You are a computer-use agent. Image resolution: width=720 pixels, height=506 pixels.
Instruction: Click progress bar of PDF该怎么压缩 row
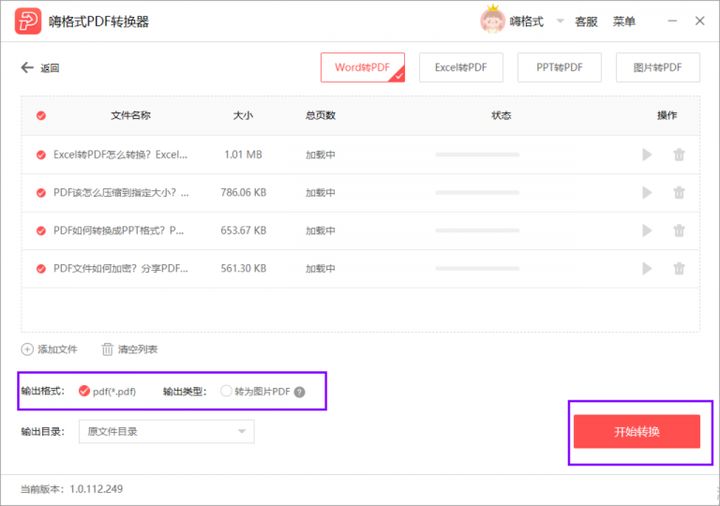(x=478, y=192)
